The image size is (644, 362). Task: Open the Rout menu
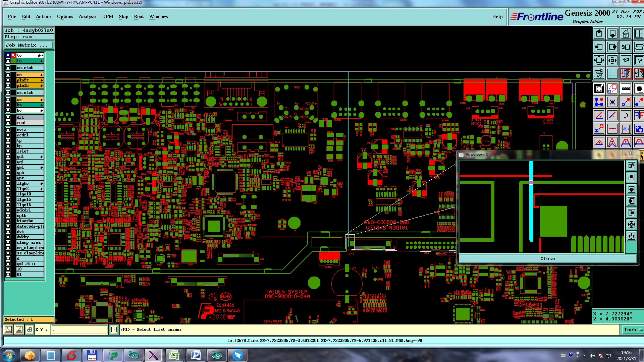tap(139, 16)
